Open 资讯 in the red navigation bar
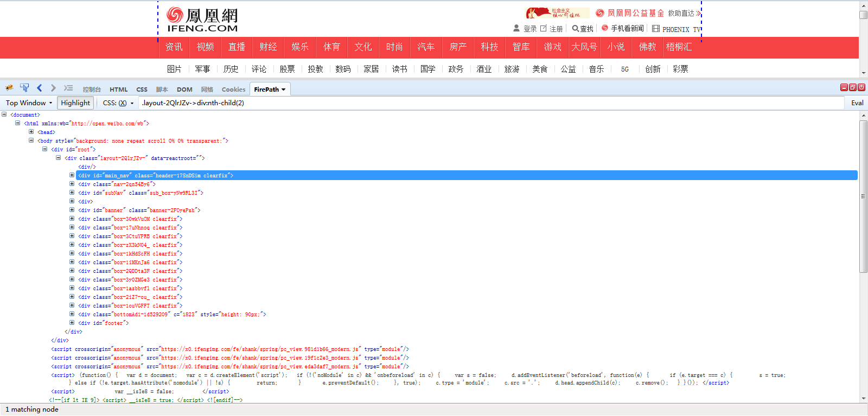This screenshot has height=416, width=868. (174, 47)
